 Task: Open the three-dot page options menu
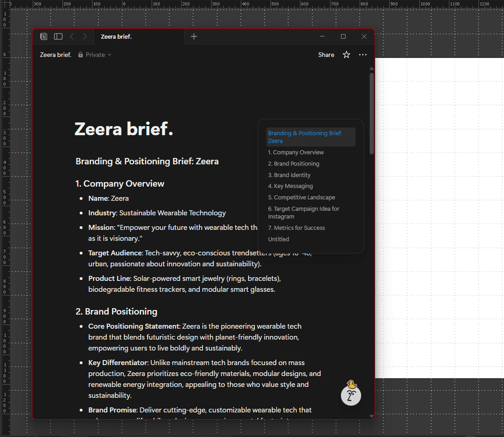tap(363, 55)
